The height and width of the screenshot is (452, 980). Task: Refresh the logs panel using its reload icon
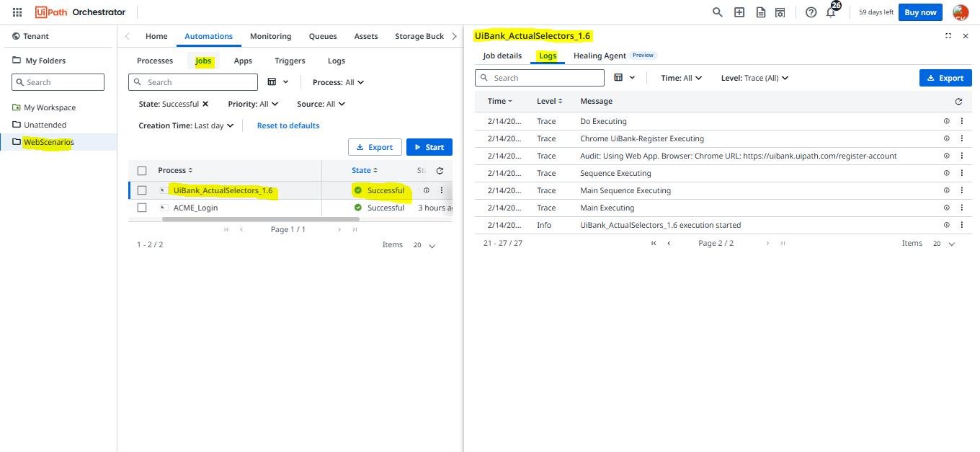click(x=959, y=101)
